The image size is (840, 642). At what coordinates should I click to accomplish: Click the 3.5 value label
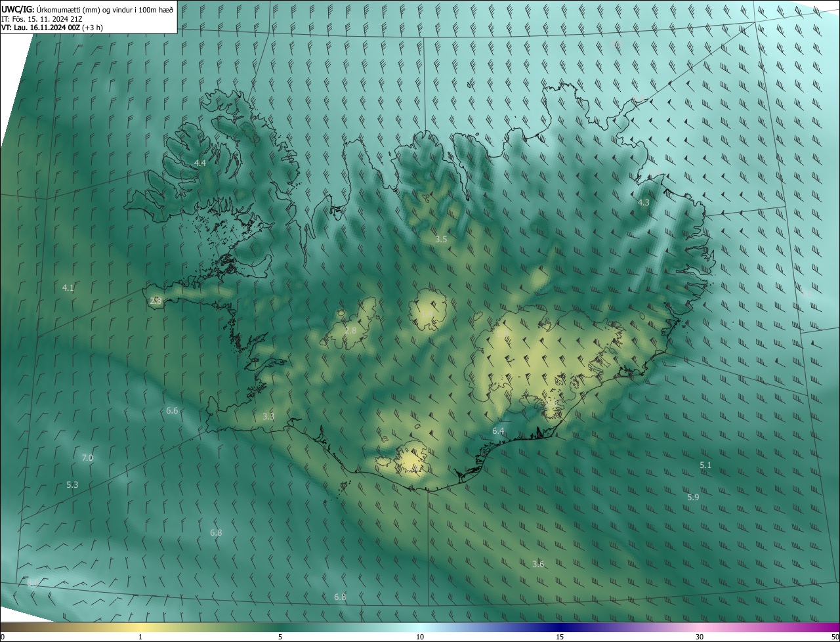441,239
